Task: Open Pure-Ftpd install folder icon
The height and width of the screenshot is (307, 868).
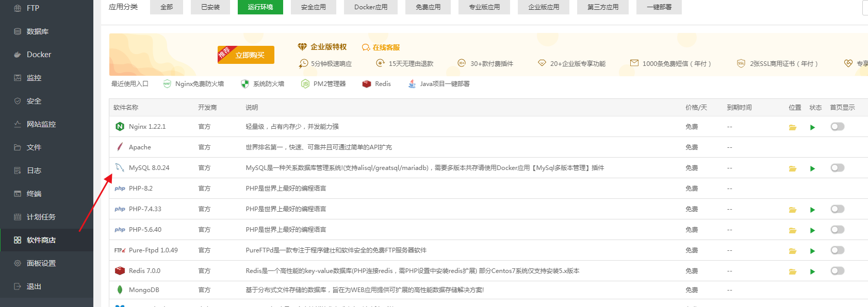Action: pos(793,251)
